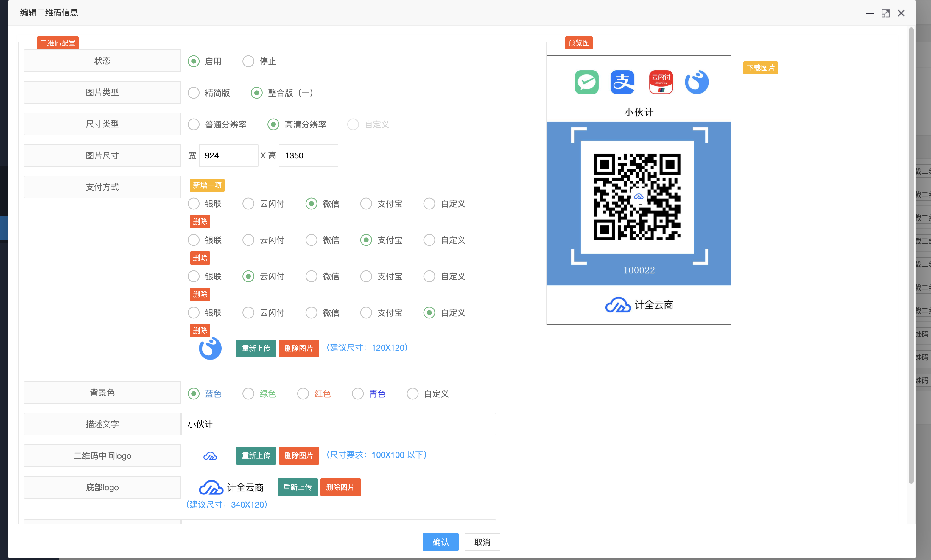Image resolution: width=931 pixels, height=560 pixels.
Task: Click the QR code image in preview
Action: 637,197
